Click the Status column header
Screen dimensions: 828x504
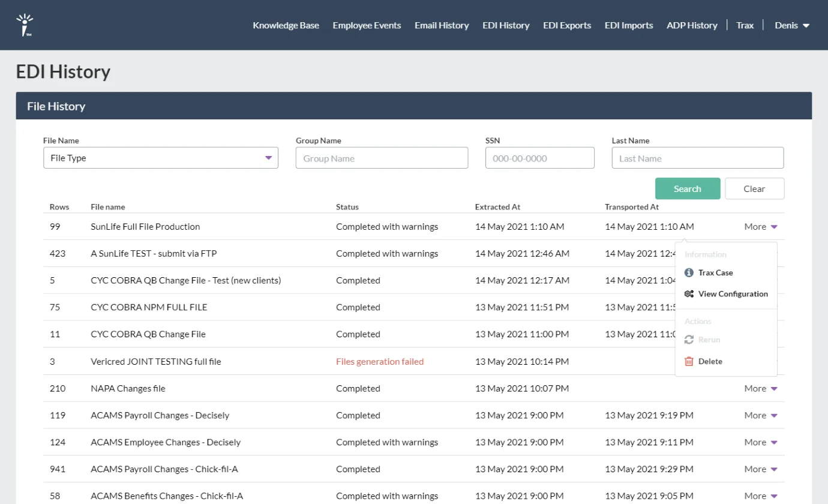[347, 207]
